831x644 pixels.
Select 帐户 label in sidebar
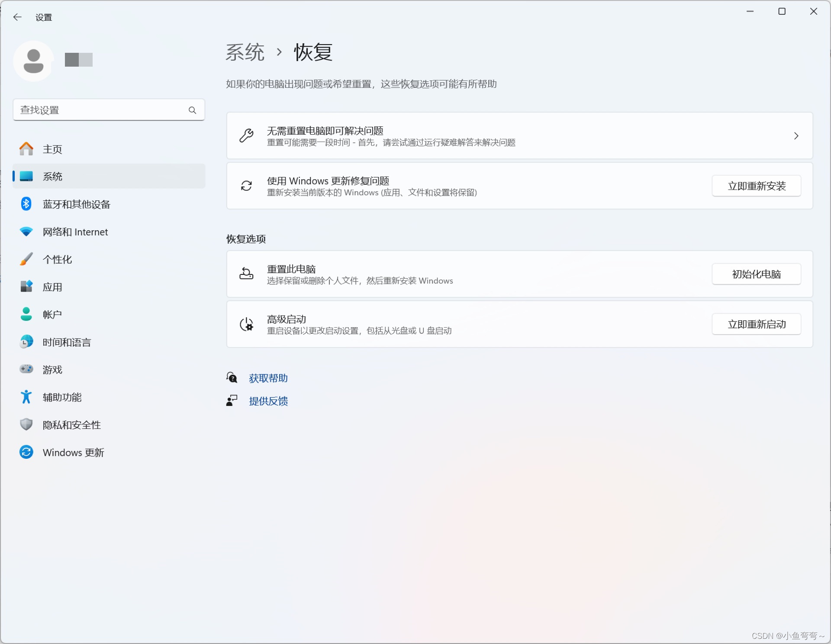52,315
